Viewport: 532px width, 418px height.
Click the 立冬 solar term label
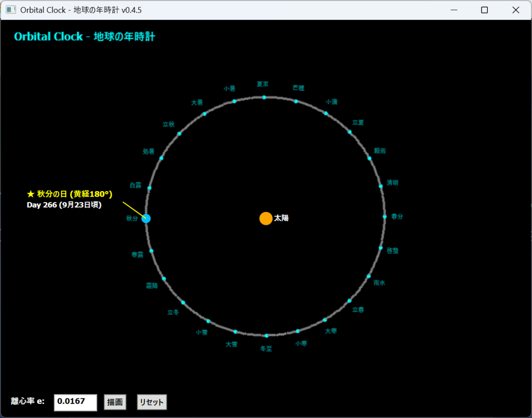click(x=173, y=312)
